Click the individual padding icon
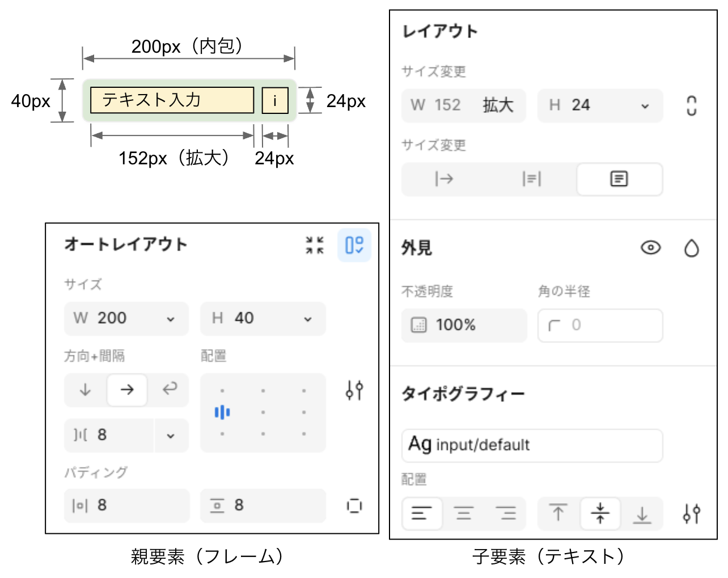Screen dimensions: 728x578 click(x=354, y=505)
